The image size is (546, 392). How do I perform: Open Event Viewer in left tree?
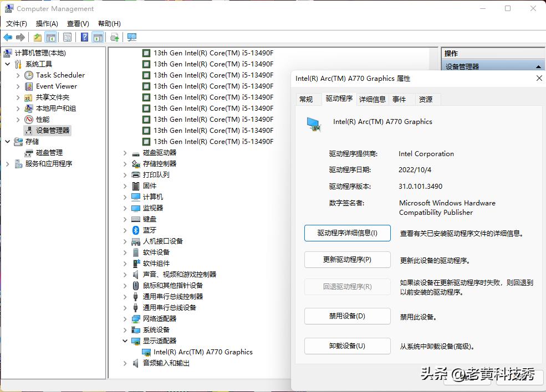[x=56, y=86]
